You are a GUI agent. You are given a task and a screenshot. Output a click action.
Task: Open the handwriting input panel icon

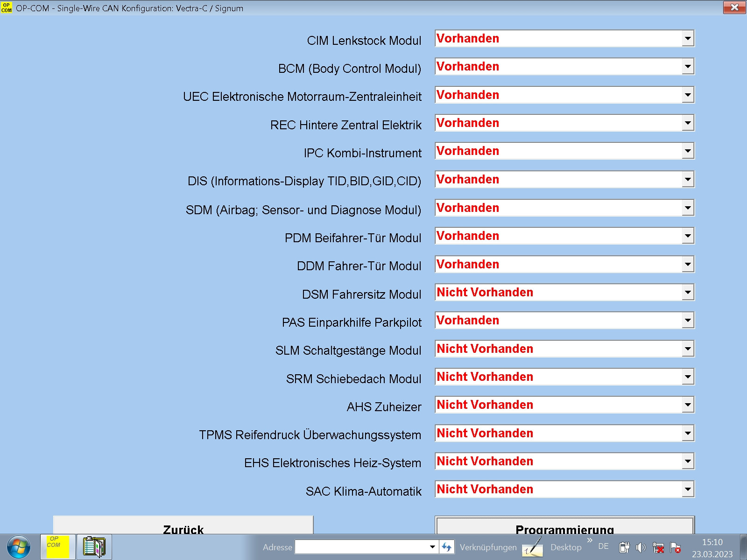(533, 547)
